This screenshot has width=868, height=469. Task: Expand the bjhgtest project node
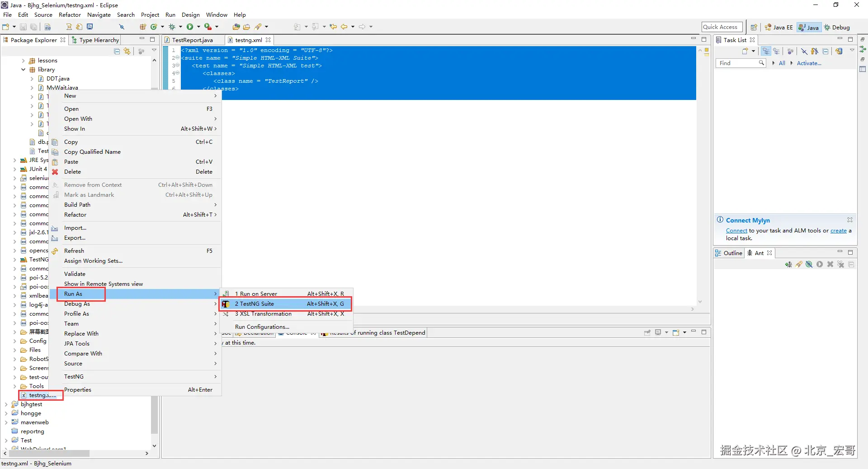6,404
